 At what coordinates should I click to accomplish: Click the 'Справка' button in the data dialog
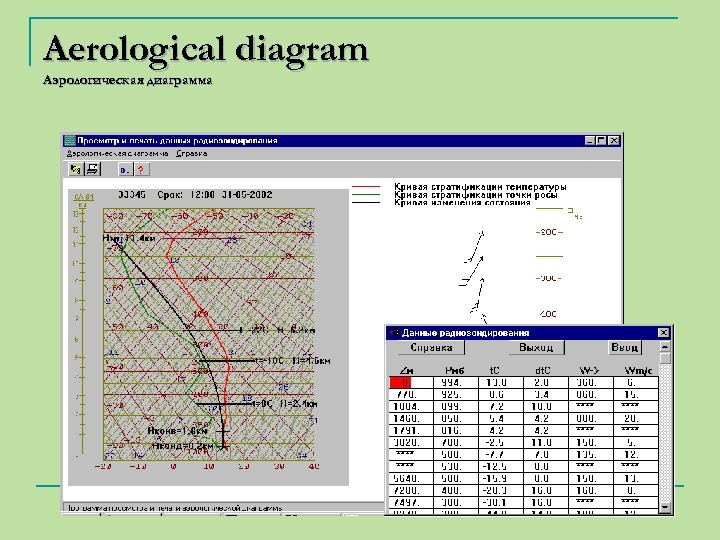tap(431, 348)
